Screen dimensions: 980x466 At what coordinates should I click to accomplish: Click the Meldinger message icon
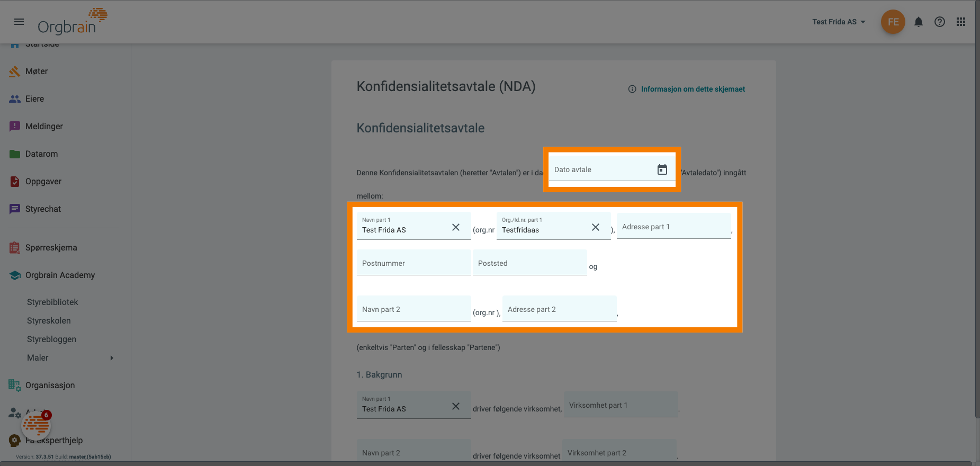click(15, 127)
